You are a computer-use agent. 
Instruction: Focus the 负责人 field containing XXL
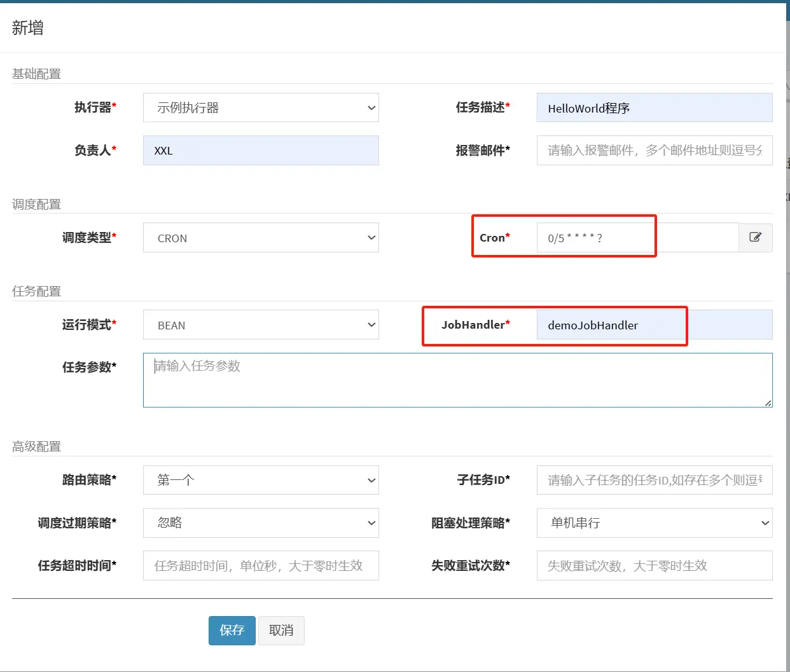coord(261,150)
